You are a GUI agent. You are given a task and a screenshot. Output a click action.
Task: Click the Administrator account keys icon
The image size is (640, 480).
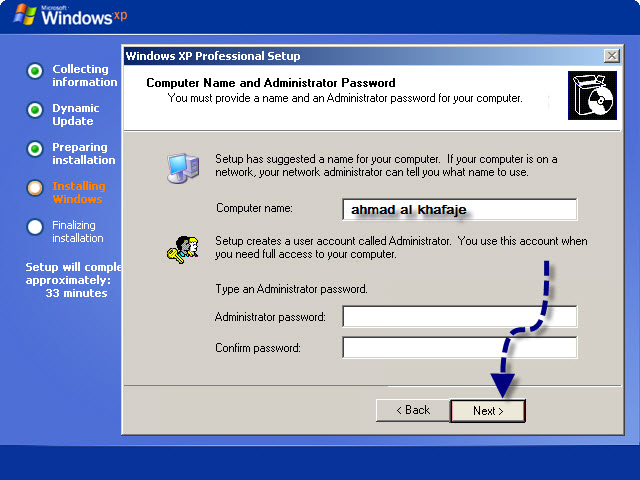(182, 247)
